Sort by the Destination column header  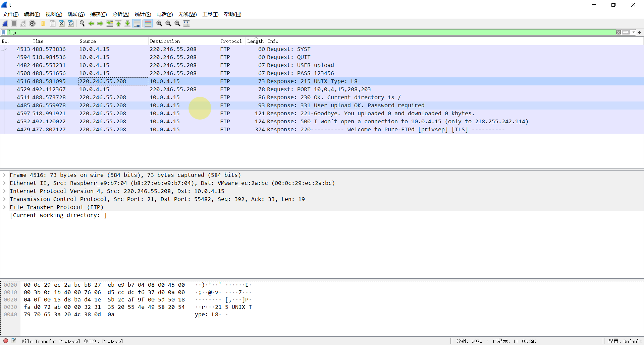click(183, 41)
